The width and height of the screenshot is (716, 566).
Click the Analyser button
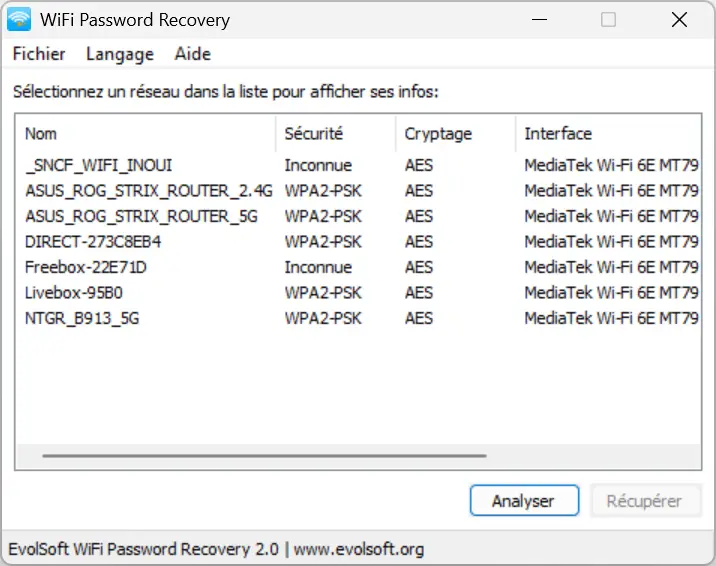click(x=524, y=501)
